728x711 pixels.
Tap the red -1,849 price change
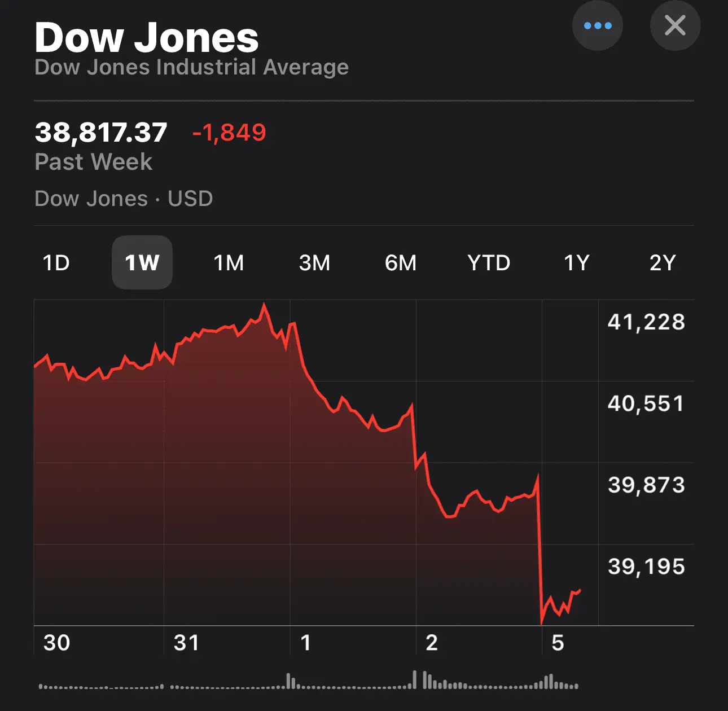click(229, 133)
